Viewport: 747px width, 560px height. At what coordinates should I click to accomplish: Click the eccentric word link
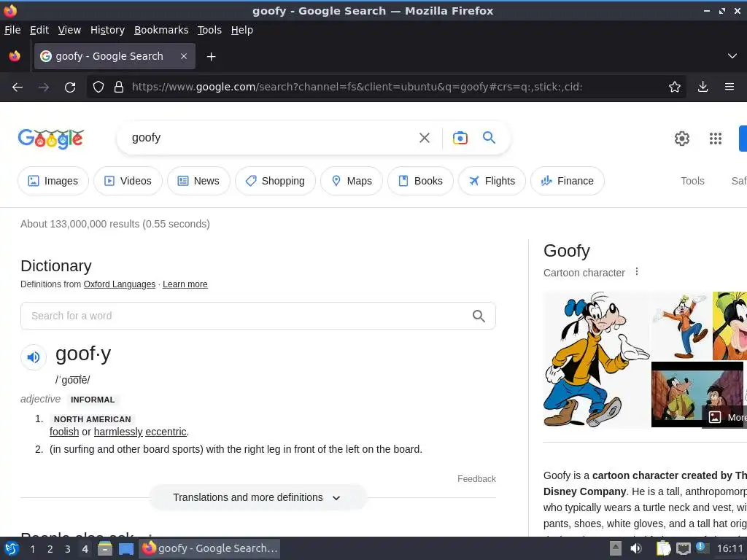pyautogui.click(x=166, y=432)
